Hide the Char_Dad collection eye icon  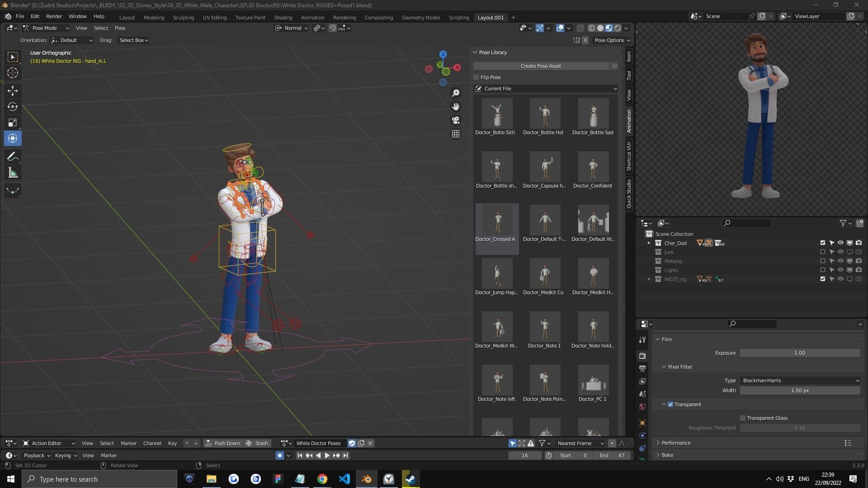pos(840,243)
